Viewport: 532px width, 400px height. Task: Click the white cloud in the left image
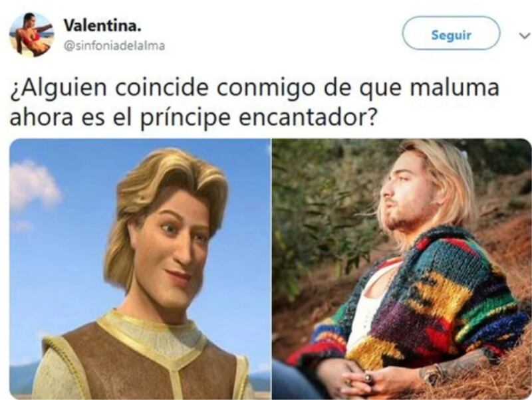click(33, 186)
